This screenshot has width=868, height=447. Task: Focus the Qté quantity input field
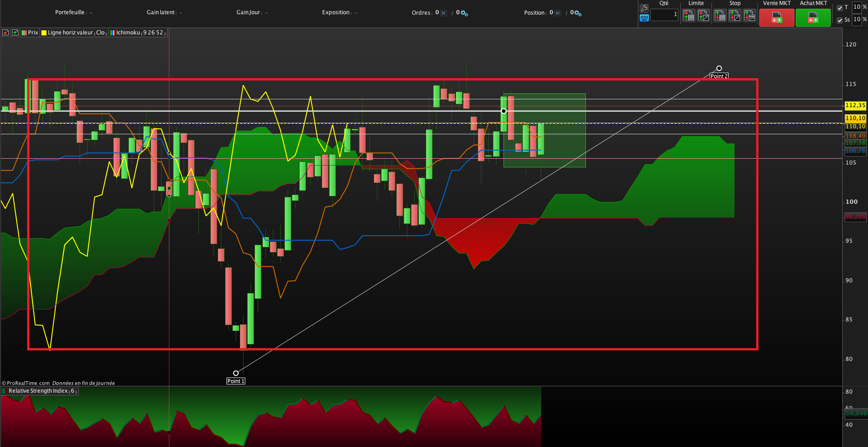(x=664, y=14)
